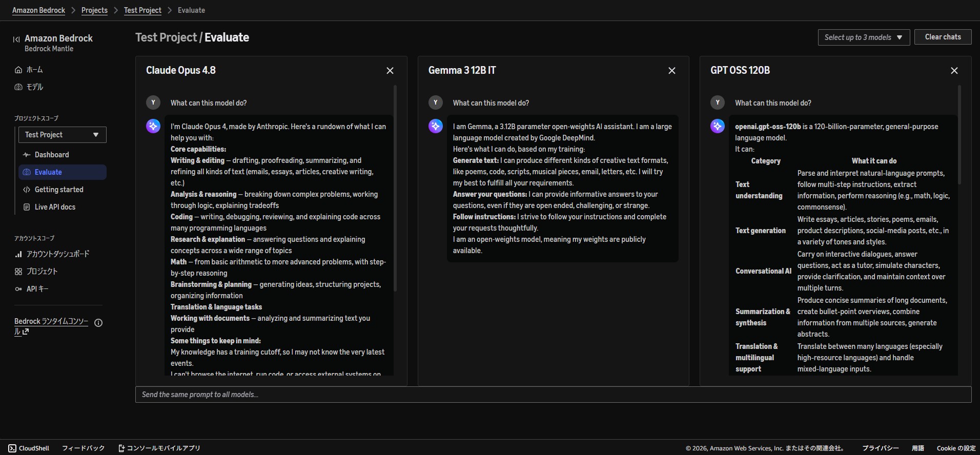Image resolution: width=980 pixels, height=455 pixels.
Task: Click the Projects breadcrumb link
Action: click(94, 10)
